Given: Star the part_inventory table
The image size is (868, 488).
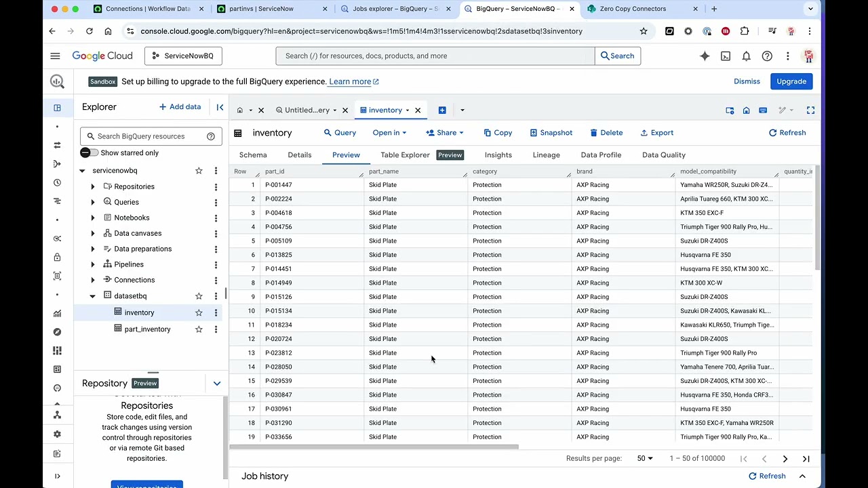Looking at the screenshot, I should (199, 329).
